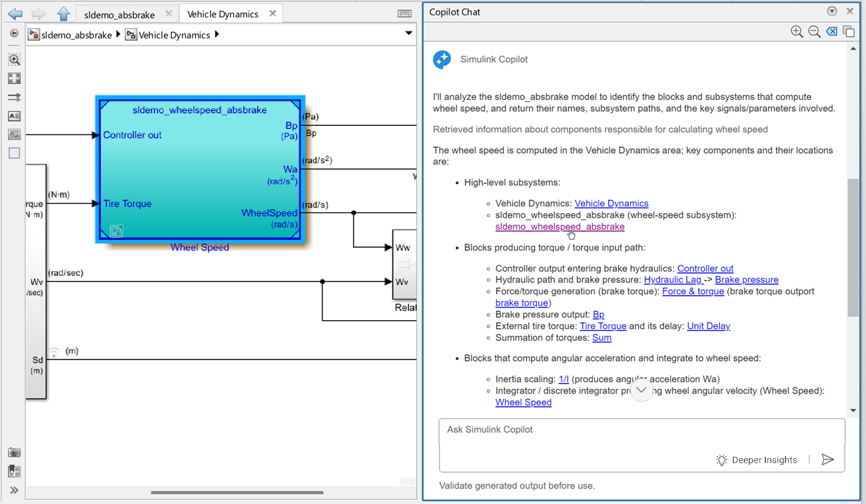This screenshot has height=504, width=866.
Task: Switch to the sldemo_absbrake tab
Action: click(121, 13)
